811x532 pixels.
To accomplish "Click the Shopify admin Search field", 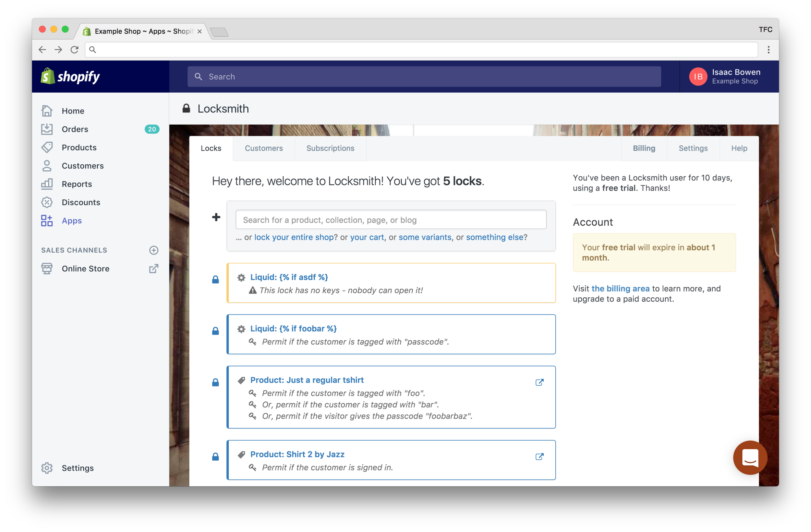I will (x=424, y=77).
